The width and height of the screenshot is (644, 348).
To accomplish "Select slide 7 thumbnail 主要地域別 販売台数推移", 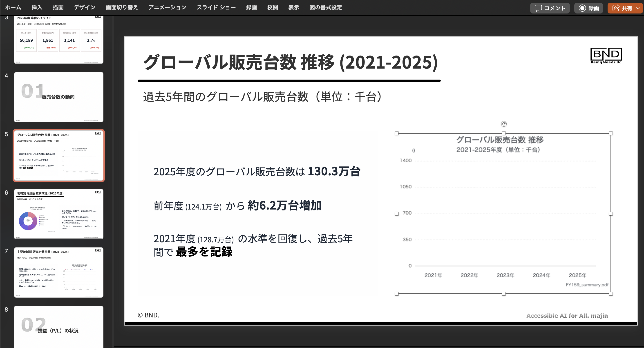I will (59, 272).
